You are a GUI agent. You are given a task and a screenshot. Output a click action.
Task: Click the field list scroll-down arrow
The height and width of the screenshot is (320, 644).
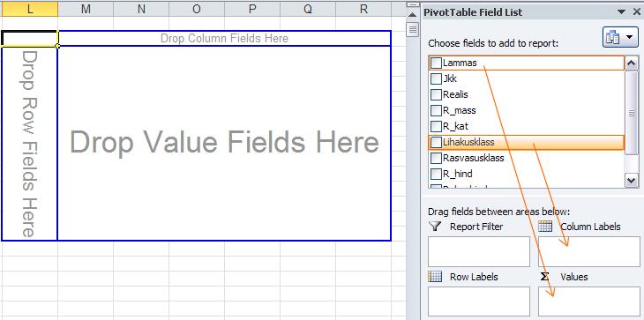coord(632,180)
